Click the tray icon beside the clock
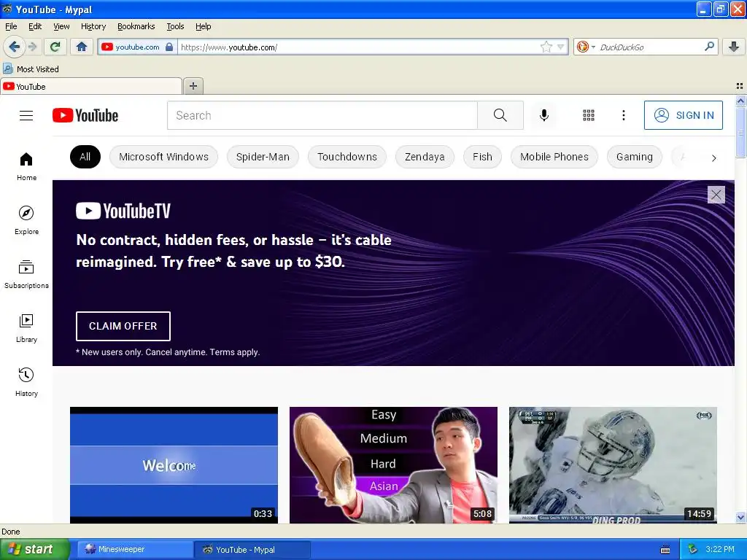The image size is (747, 560). (x=692, y=550)
